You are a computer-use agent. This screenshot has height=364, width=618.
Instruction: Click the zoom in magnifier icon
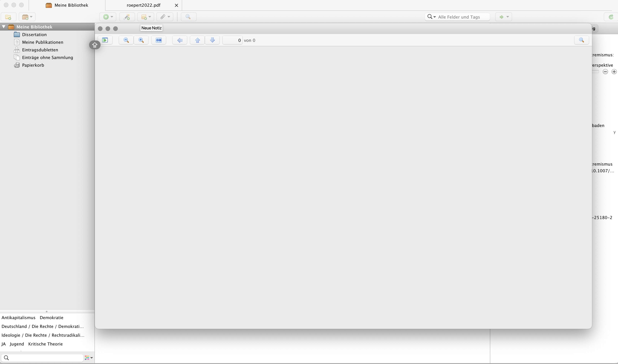(x=141, y=40)
